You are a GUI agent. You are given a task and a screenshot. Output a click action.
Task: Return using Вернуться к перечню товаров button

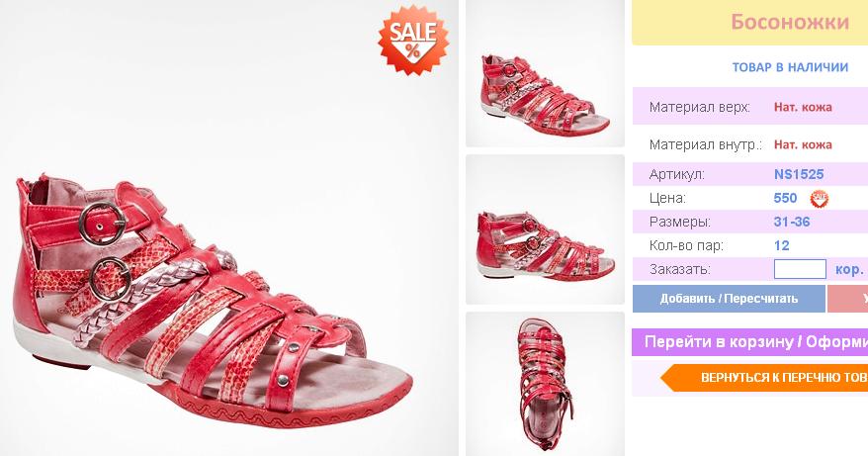pos(764,378)
